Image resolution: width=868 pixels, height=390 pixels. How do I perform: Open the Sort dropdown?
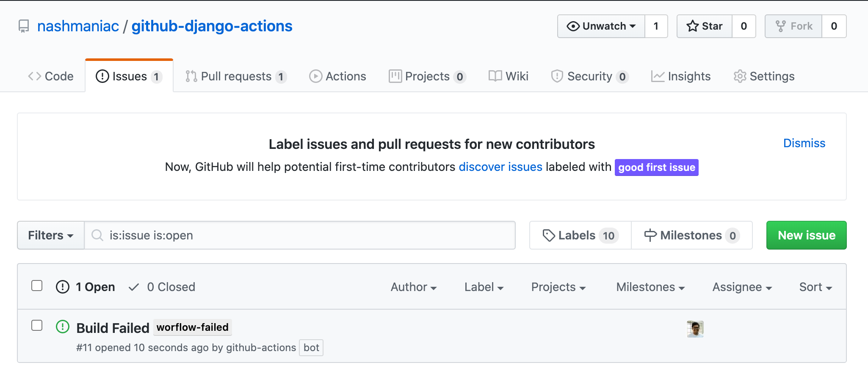click(x=815, y=287)
